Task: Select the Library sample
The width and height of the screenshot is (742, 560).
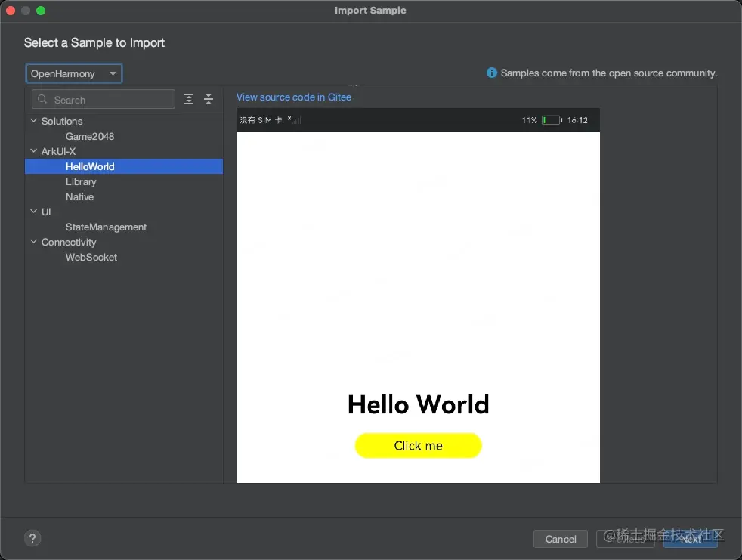Action: (81, 182)
